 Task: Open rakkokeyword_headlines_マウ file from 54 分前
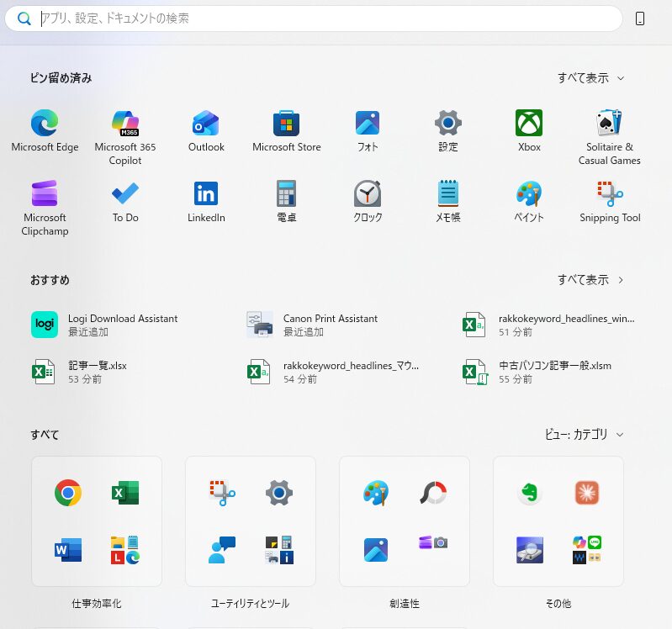[x=333, y=372]
